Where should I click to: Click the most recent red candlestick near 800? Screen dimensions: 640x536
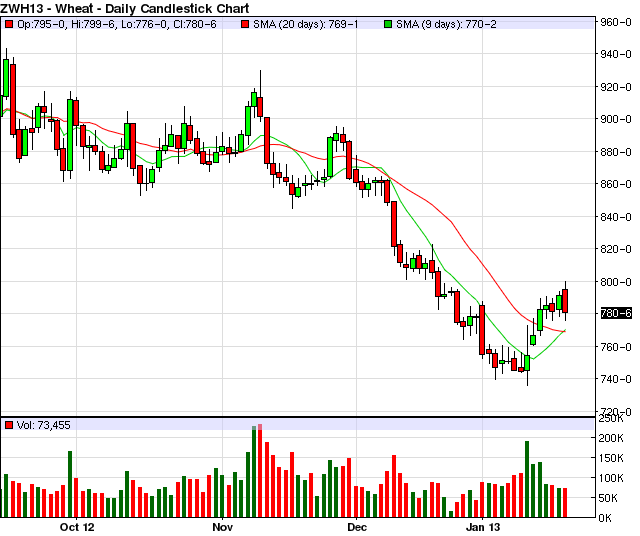point(565,301)
